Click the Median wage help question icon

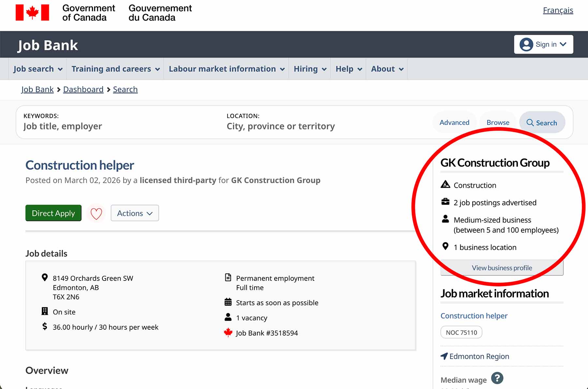point(497,378)
